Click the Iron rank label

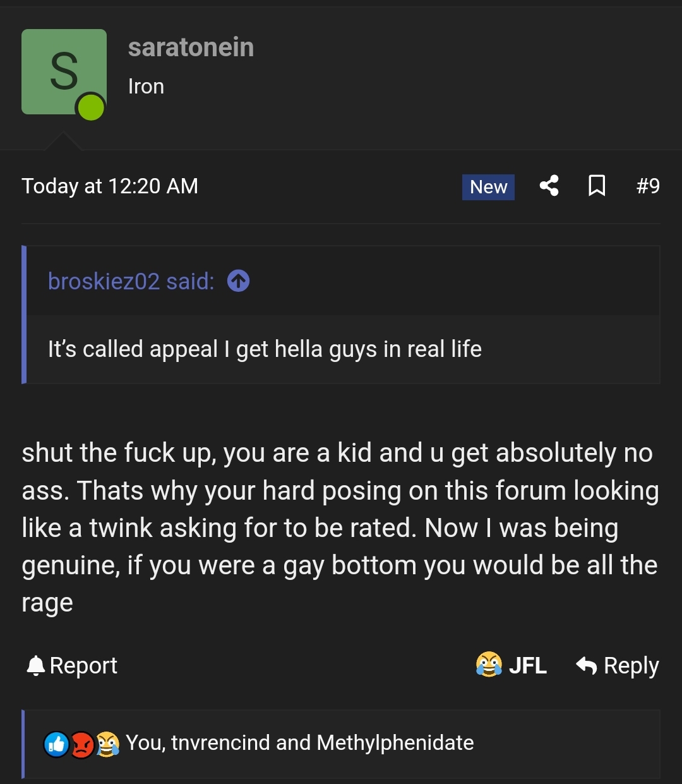pos(146,87)
